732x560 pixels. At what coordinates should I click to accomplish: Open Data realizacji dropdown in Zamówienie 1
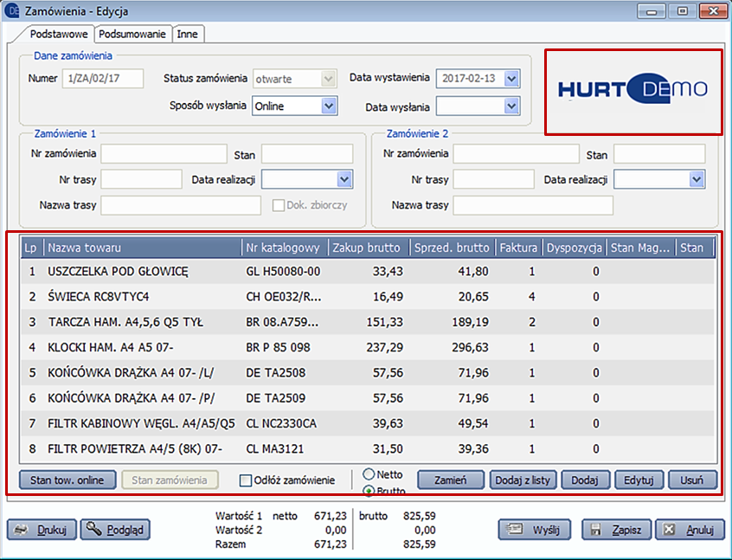point(344,179)
